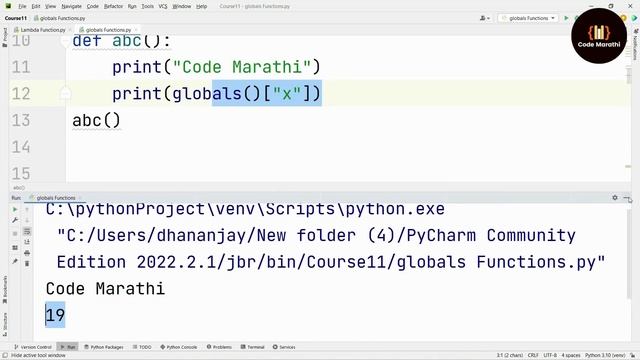Close the globals Functions.py editor tab

coord(136,30)
